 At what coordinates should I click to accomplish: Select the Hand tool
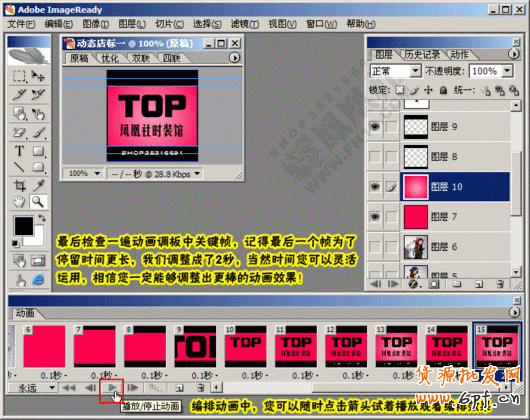19,202
